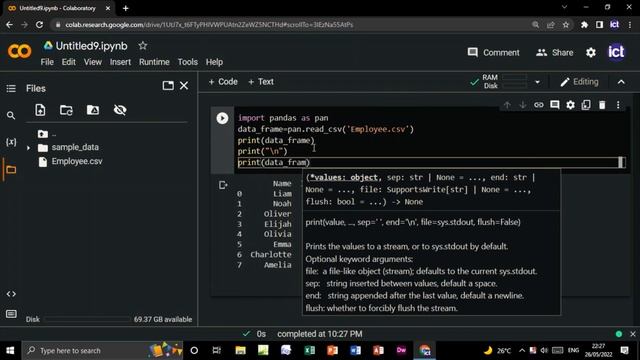640x360 pixels.
Task: Upload a file to session storage
Action: (40, 110)
